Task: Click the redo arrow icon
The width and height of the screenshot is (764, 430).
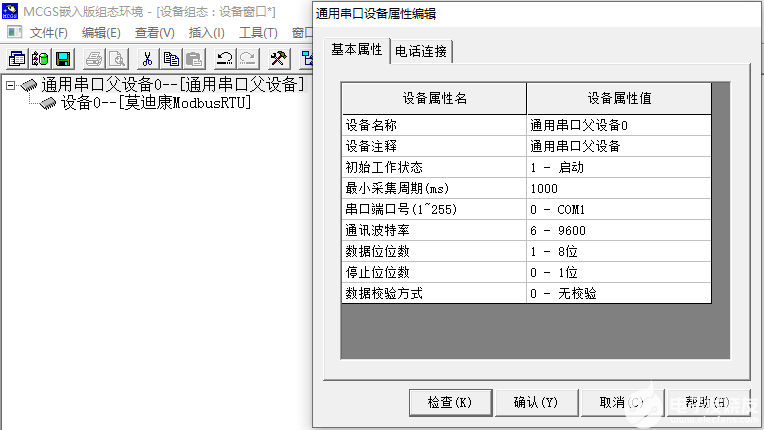Action: coord(248,59)
